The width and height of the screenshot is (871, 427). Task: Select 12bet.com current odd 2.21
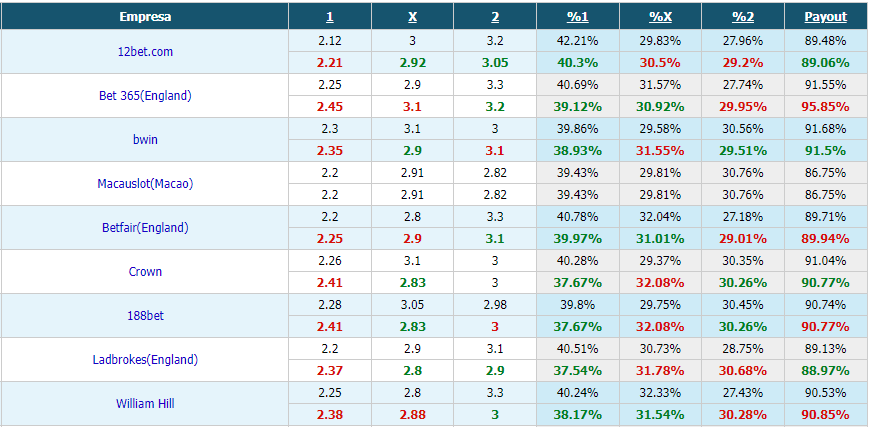click(x=330, y=63)
